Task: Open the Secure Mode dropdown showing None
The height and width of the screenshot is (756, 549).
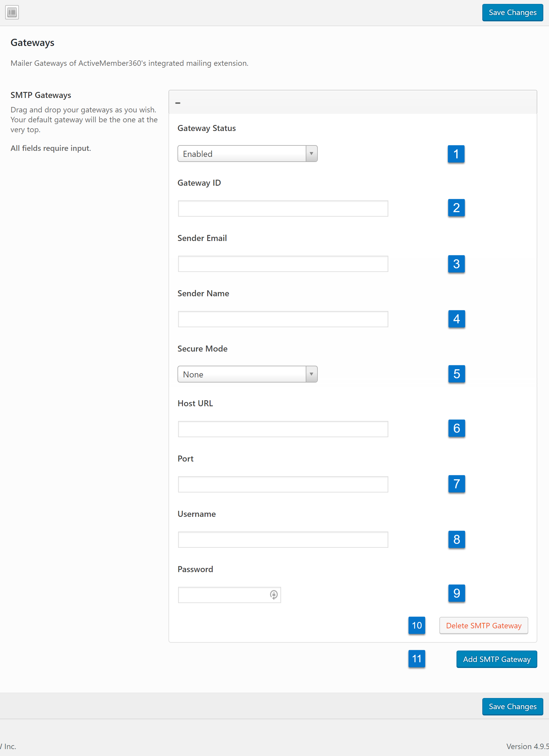Action: point(247,374)
